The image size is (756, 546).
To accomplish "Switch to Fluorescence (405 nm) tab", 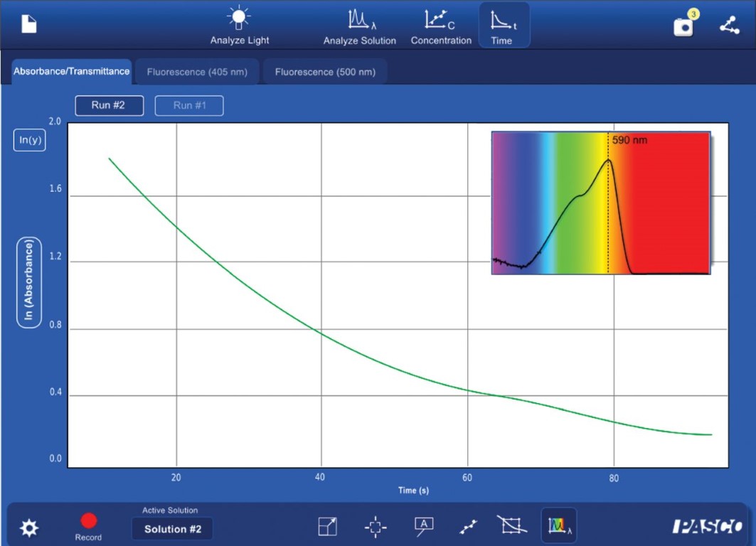I will (197, 72).
